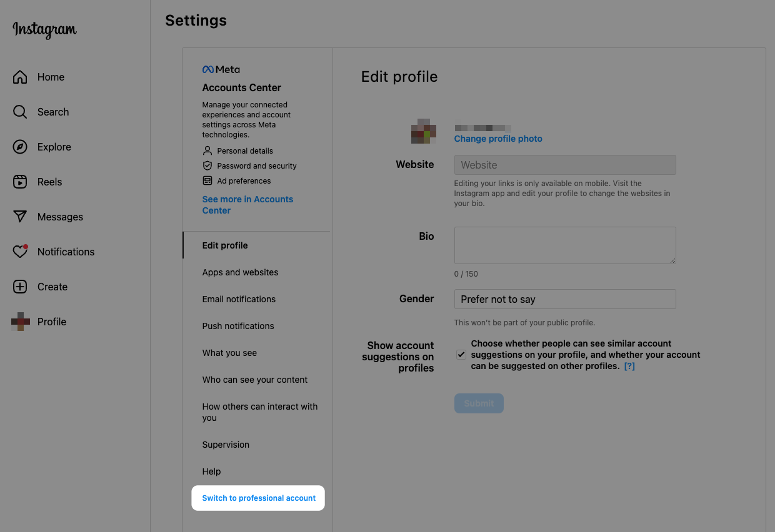Click the Home house icon
Image resolution: width=775 pixels, height=532 pixels.
(x=20, y=77)
